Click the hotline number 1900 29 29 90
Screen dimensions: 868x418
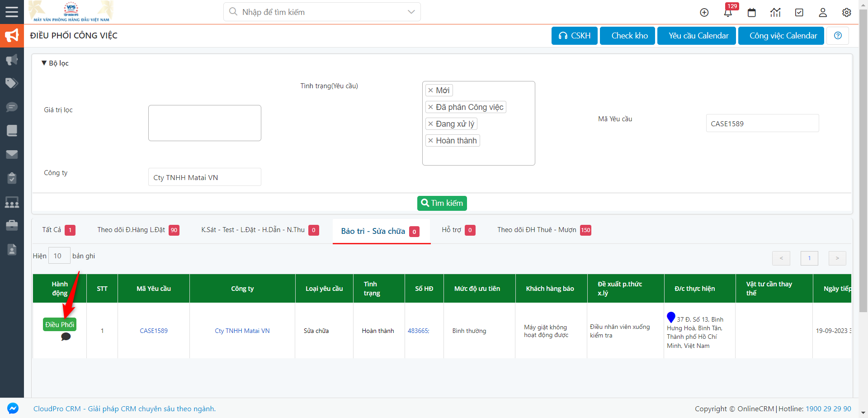pos(828,408)
